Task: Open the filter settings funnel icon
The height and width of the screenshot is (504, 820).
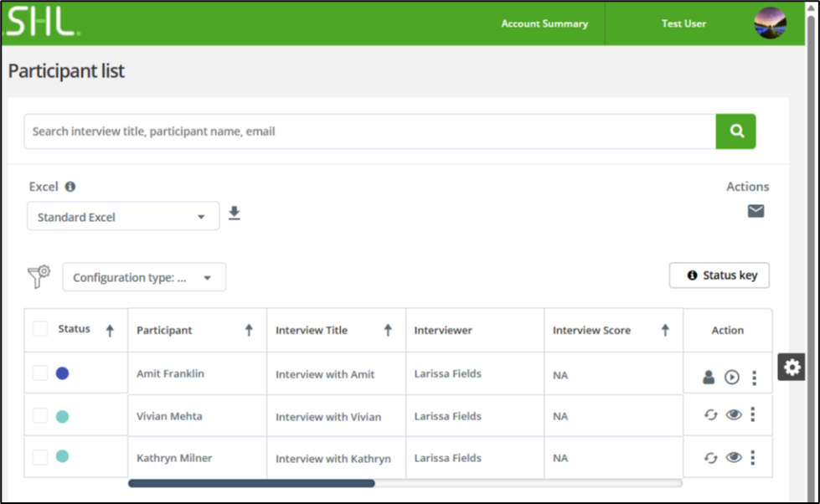Action: (x=39, y=276)
